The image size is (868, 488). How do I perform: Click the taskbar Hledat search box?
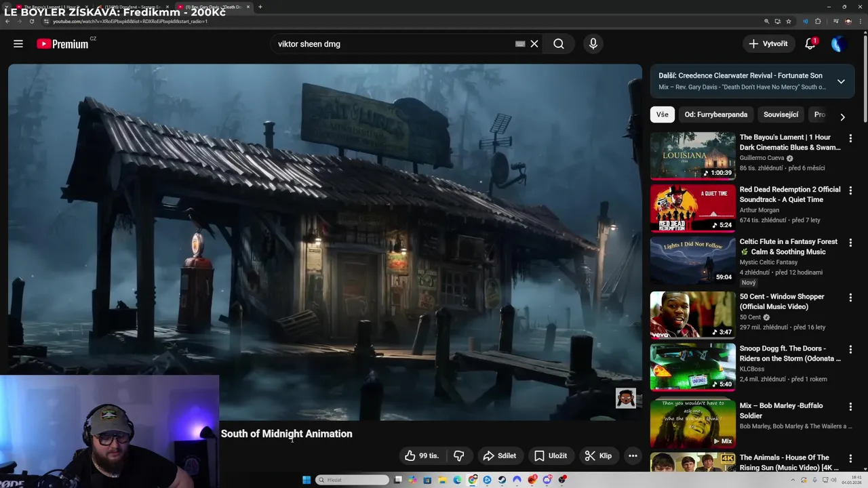pyautogui.click(x=352, y=480)
